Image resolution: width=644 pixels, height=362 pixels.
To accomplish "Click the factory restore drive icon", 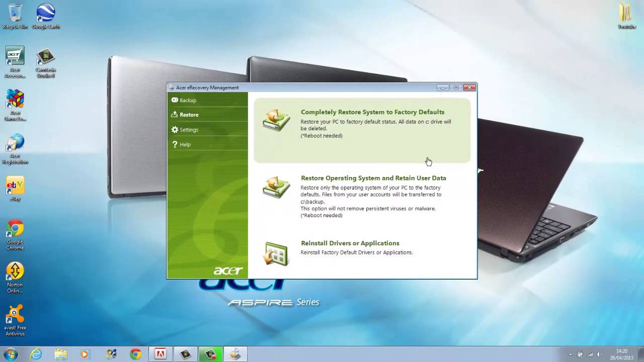I will tap(276, 121).
